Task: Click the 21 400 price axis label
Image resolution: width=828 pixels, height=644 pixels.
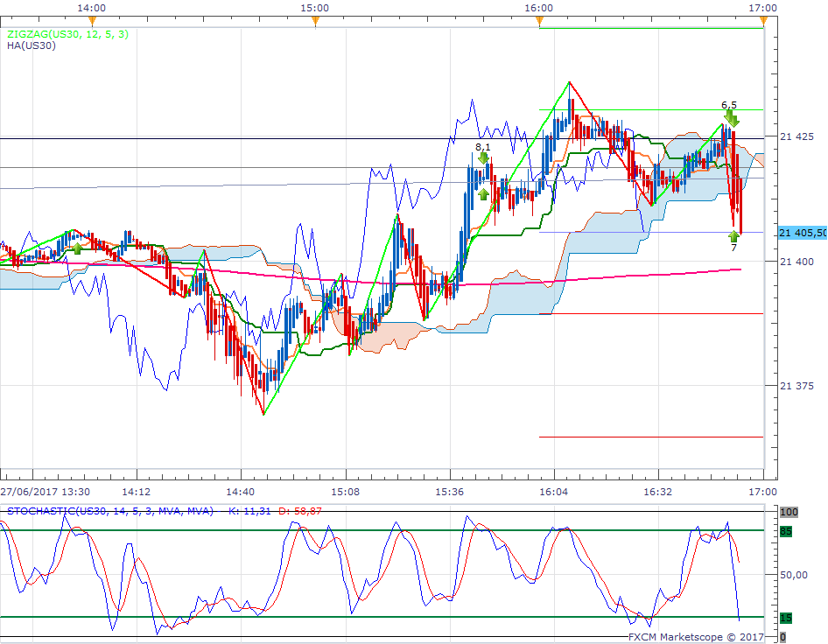Action: point(796,262)
